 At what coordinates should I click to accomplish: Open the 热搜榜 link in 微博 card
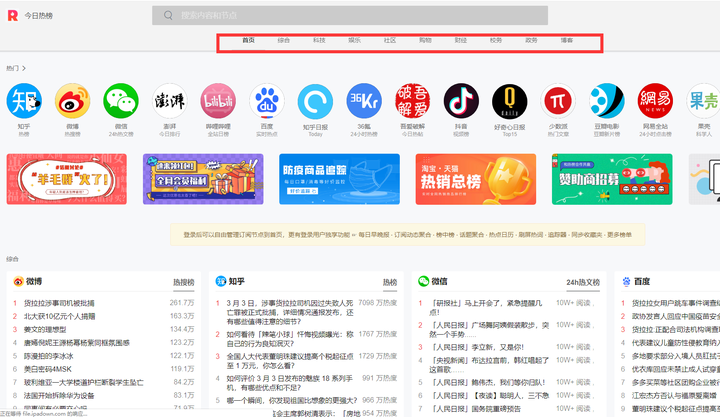(184, 282)
